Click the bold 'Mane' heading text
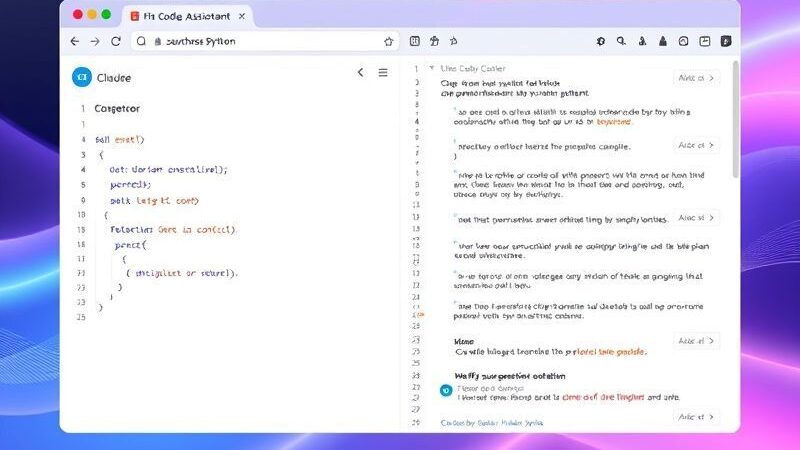 [x=464, y=342]
